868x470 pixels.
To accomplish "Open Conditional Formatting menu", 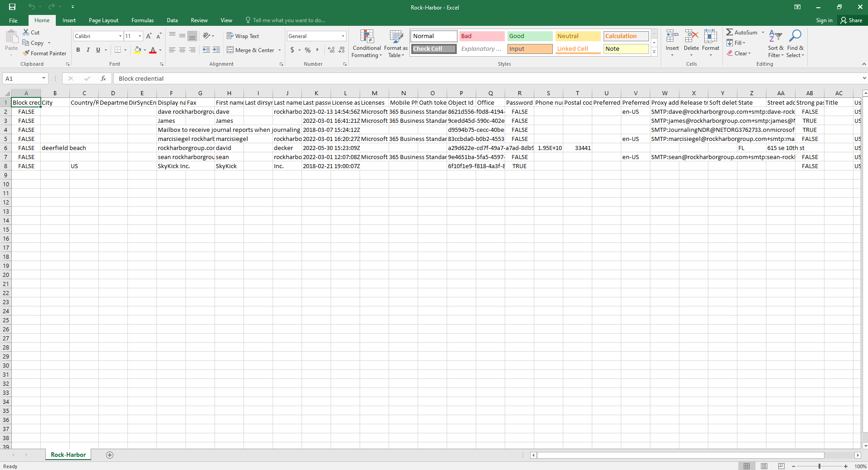I will click(x=367, y=44).
